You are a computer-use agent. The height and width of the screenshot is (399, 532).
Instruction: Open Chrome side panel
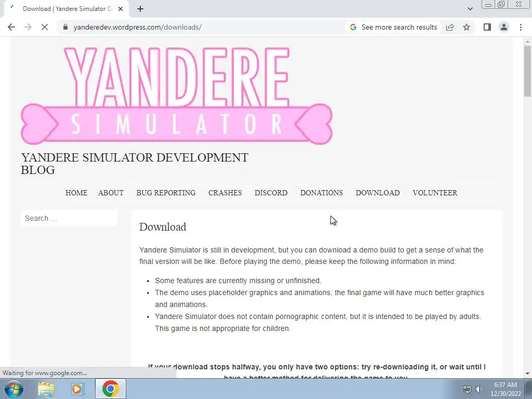point(487,27)
